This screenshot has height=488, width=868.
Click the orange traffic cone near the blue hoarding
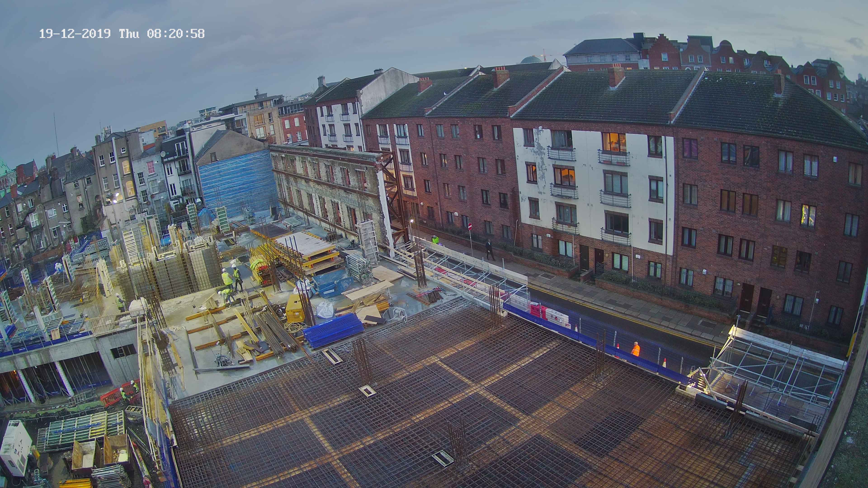[664, 363]
